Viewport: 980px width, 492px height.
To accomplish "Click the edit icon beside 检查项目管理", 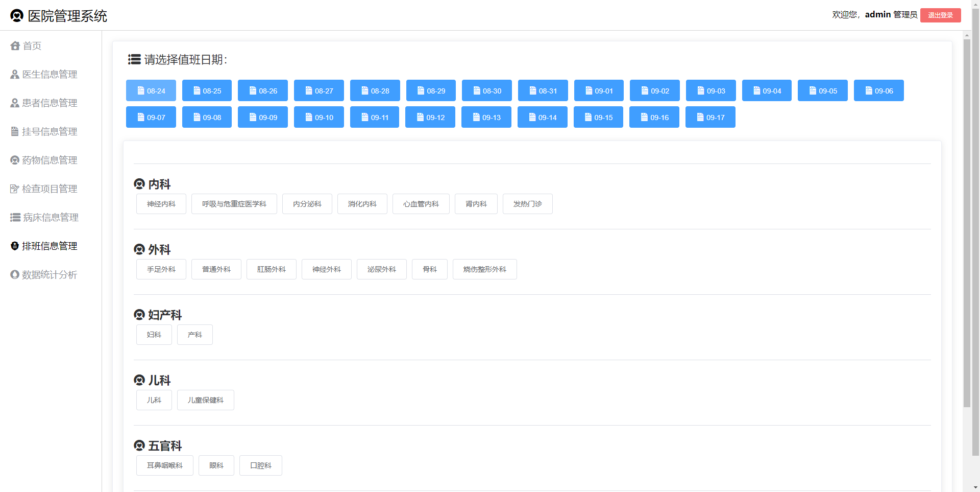I will [x=15, y=189].
